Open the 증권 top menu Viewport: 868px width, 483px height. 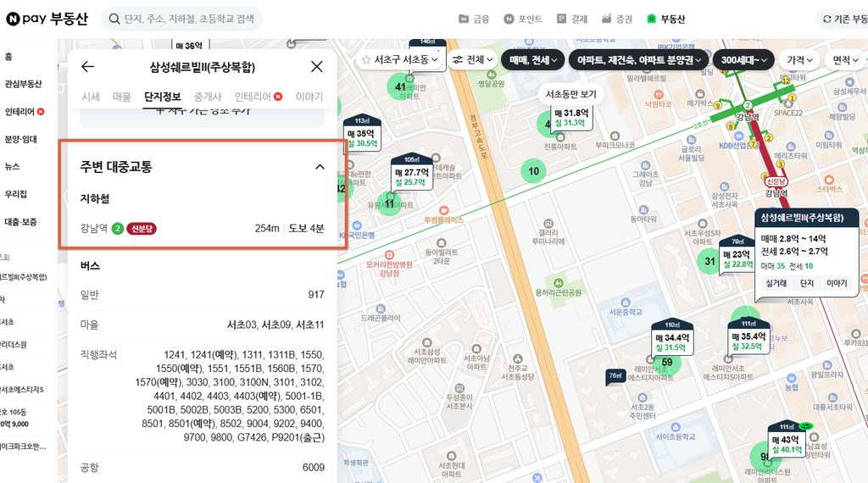[617, 19]
